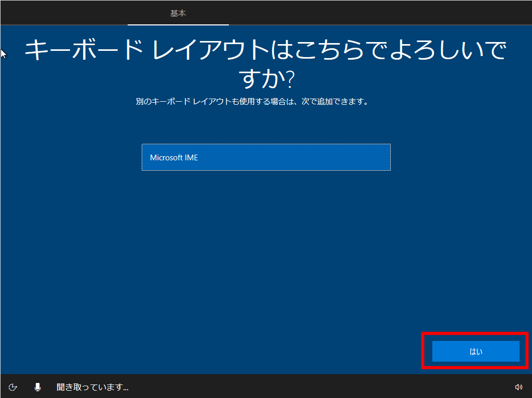532x398 pixels.
Task: Adjust the volume speaker icon
Action: click(x=519, y=387)
